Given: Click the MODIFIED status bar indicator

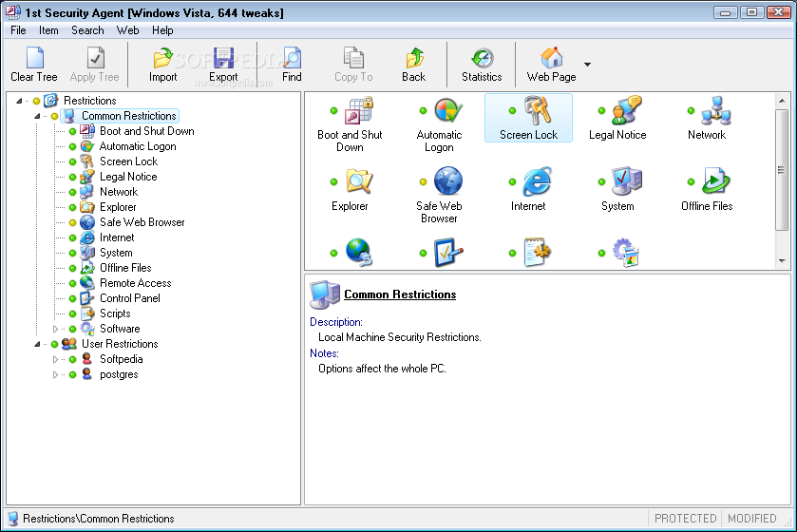Looking at the screenshot, I should tap(751, 519).
